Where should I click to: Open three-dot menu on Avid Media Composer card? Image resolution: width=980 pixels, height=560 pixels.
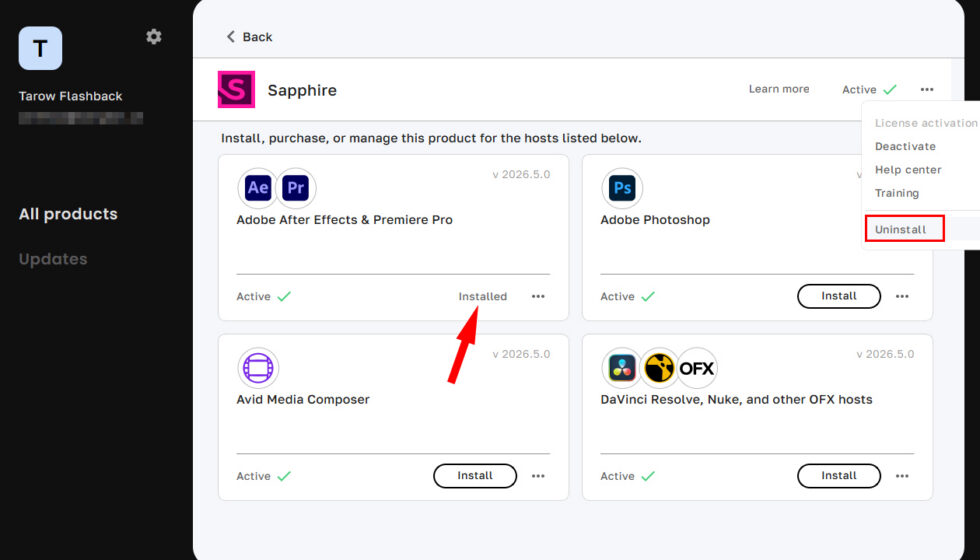click(x=538, y=476)
